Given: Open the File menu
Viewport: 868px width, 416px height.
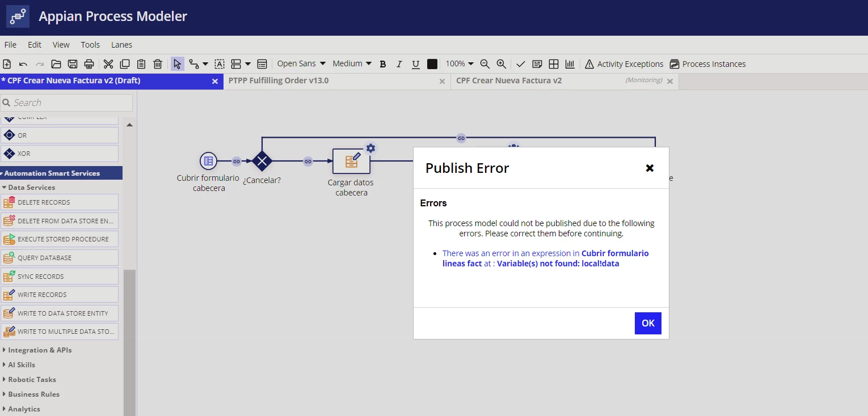Looking at the screenshot, I should pyautogui.click(x=10, y=45).
